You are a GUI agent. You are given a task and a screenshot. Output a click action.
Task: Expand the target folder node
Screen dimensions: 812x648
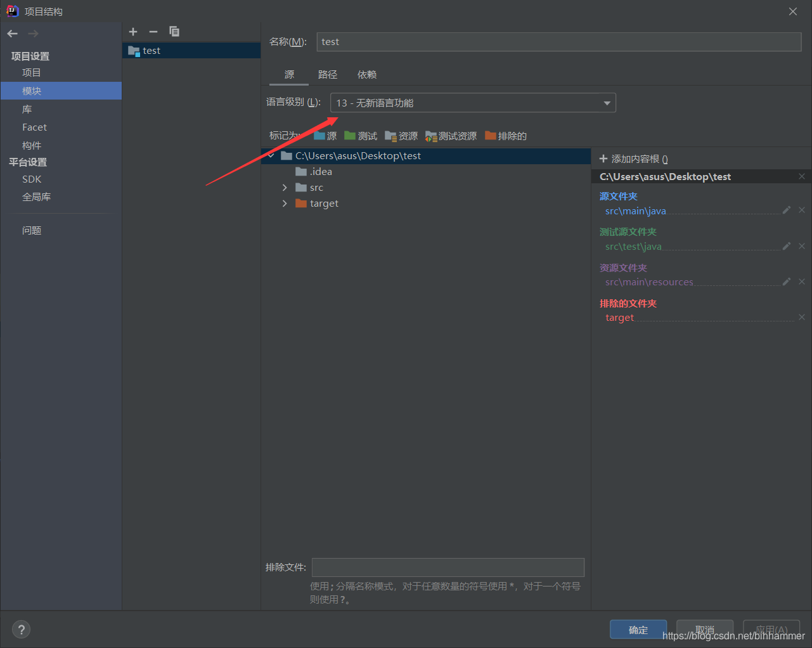[x=285, y=204]
